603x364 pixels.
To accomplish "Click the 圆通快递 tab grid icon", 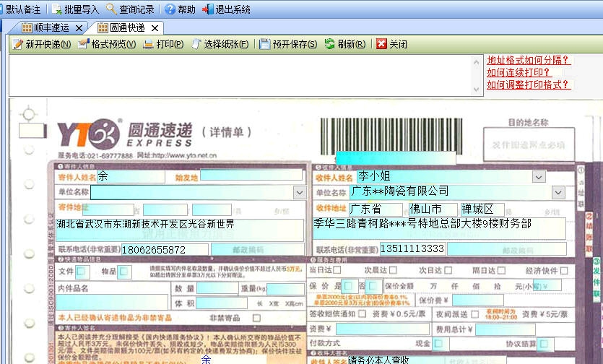I will click(103, 27).
